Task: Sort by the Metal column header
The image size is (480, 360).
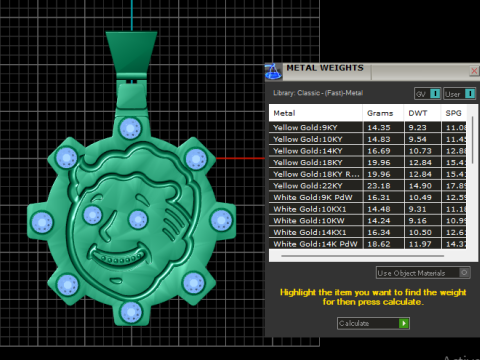Action: coord(316,113)
